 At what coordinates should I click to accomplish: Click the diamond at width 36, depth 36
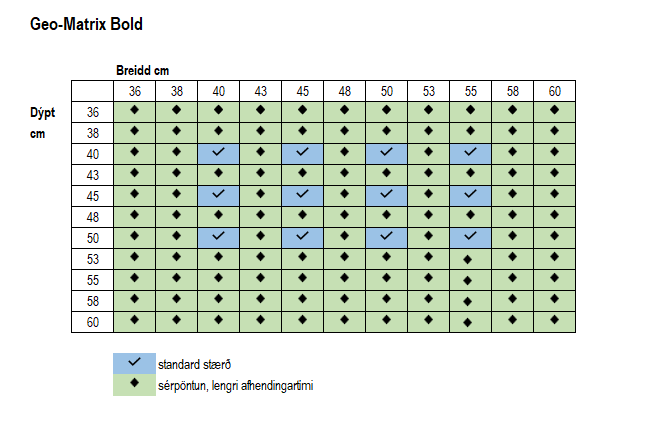134,111
